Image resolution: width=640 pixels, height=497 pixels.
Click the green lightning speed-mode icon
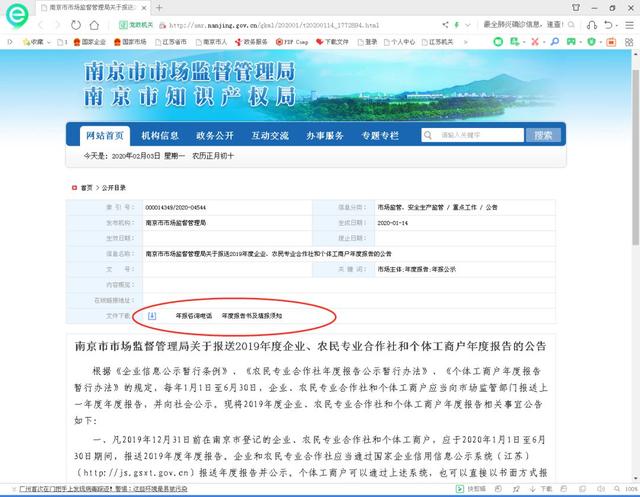[457, 25]
